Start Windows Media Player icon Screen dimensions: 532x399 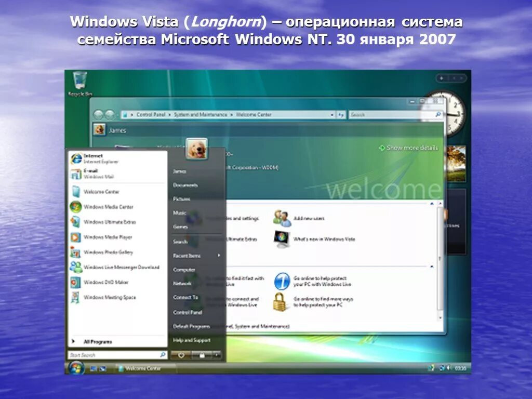tap(75, 237)
